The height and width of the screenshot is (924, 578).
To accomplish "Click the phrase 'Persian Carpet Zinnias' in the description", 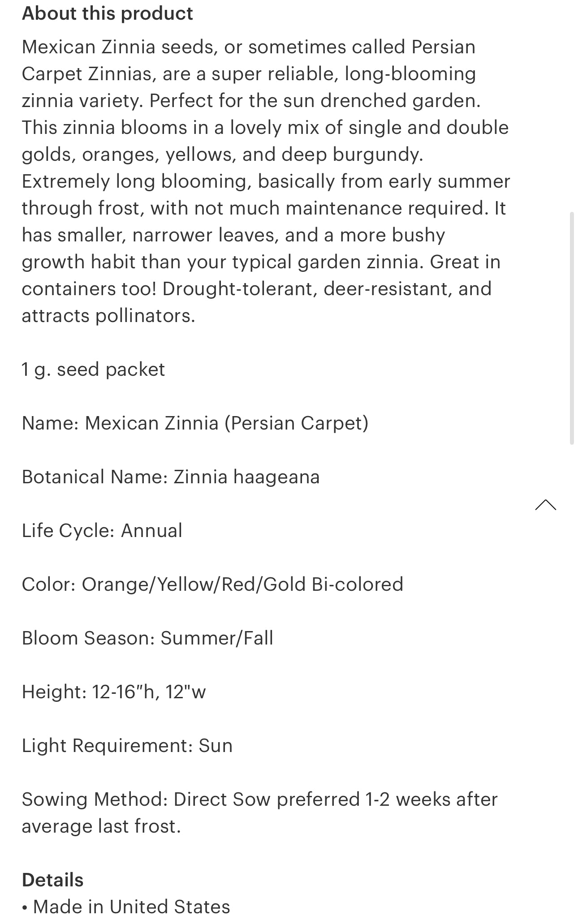I will pos(89,74).
